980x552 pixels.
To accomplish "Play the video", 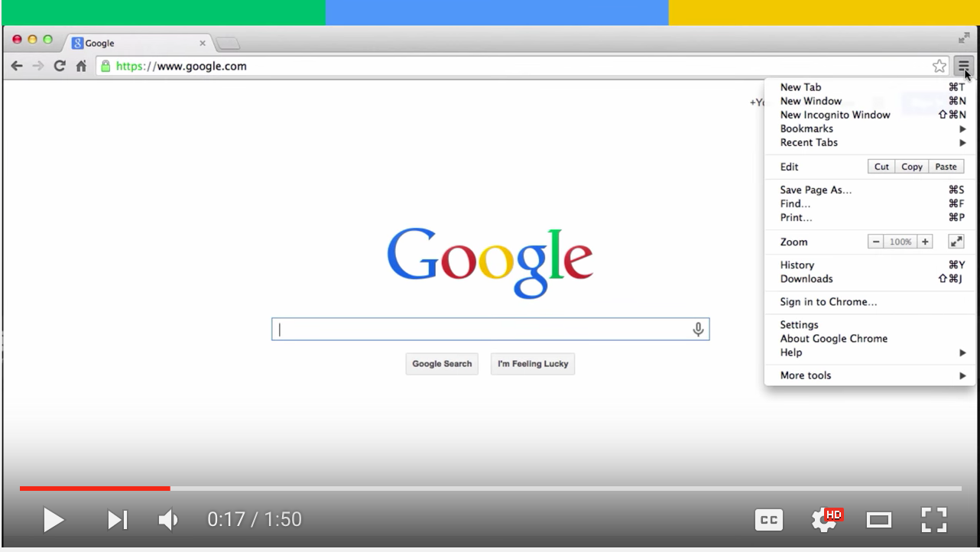I will [x=54, y=520].
